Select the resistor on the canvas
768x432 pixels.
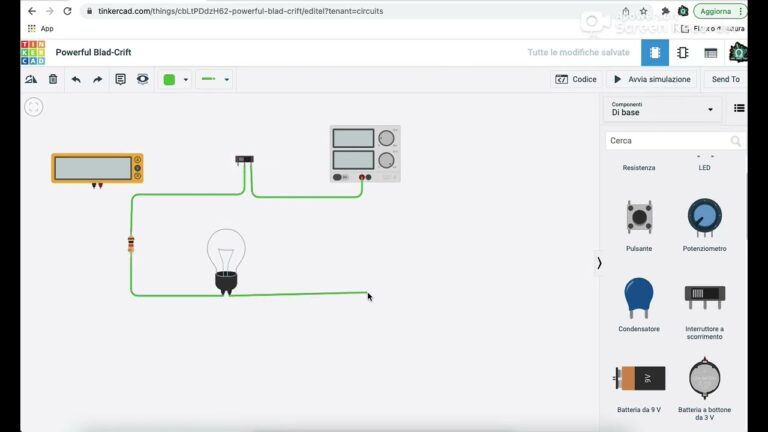click(131, 243)
